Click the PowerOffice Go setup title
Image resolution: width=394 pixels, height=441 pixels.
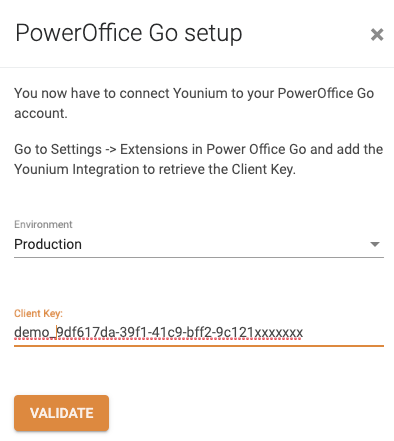tap(129, 33)
